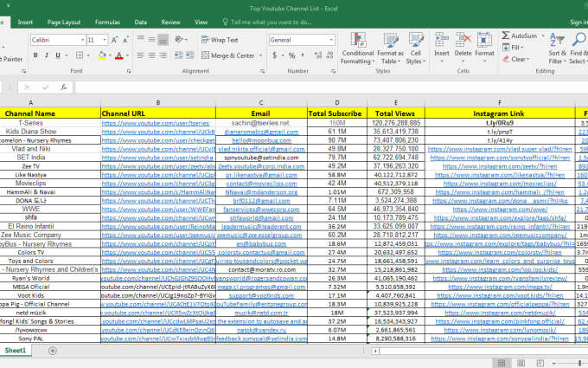Viewport: 588px width, 368px height.
Task: Click Insert Function fx icon
Action: (63, 87)
